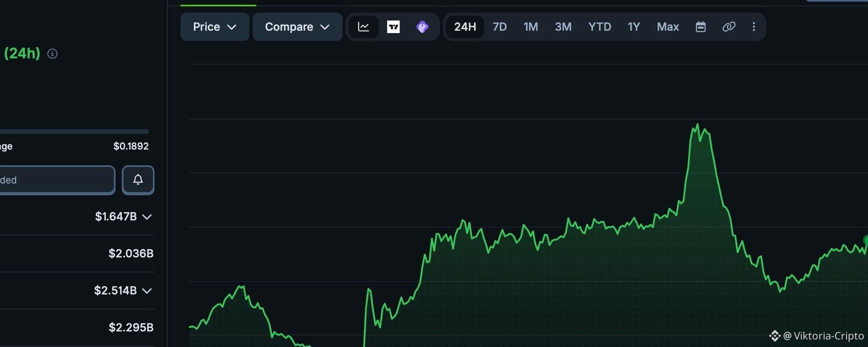The image size is (868, 347).
Task: Click the $2.295B value
Action: pyautogui.click(x=131, y=328)
